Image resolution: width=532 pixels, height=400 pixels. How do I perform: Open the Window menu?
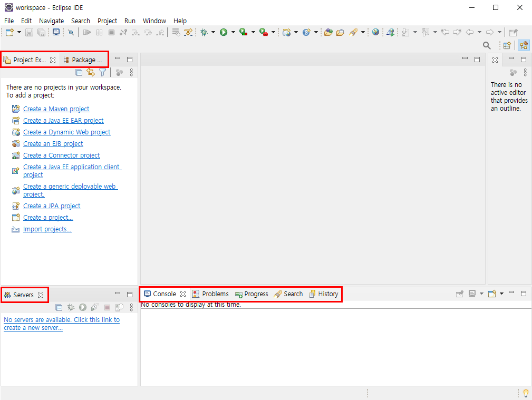point(154,21)
